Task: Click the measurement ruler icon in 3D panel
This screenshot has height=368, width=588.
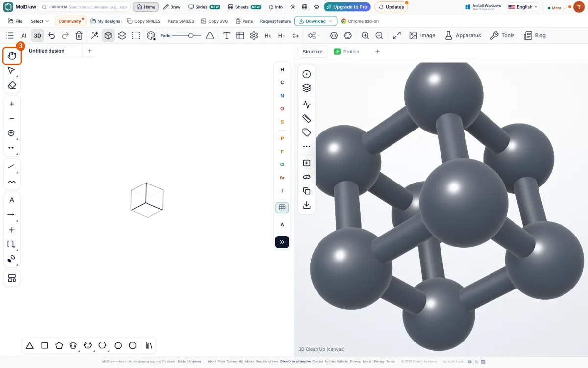Action: pos(307,119)
